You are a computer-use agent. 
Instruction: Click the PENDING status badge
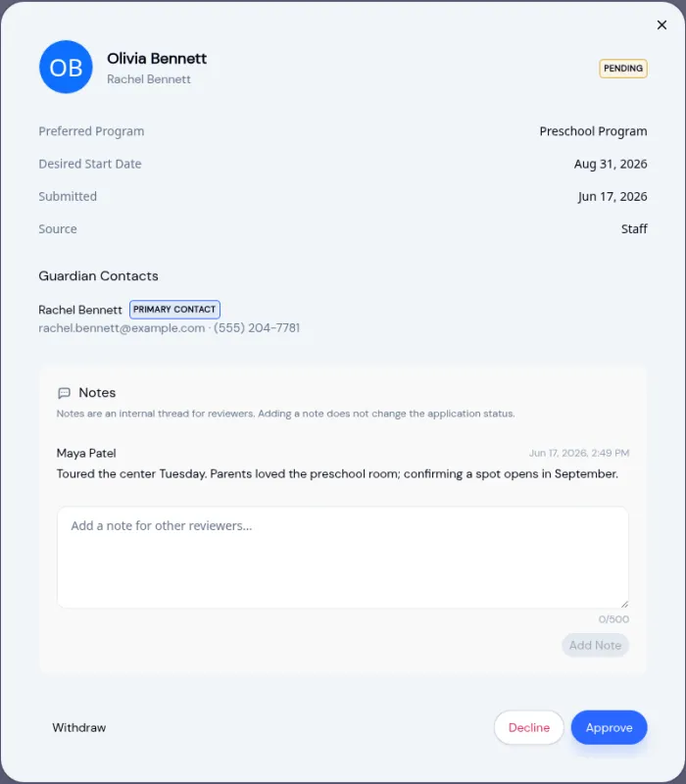(x=623, y=69)
